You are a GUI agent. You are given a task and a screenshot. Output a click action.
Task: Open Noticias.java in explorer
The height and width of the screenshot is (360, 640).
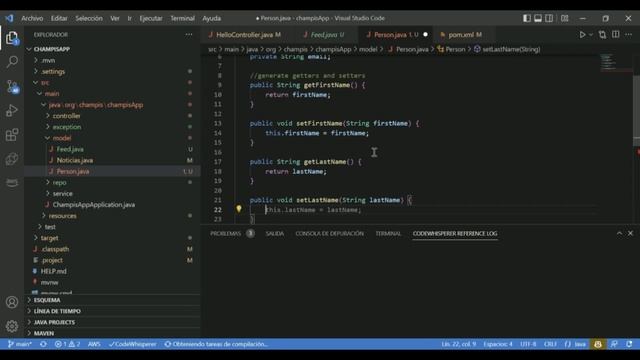click(x=112, y=160)
